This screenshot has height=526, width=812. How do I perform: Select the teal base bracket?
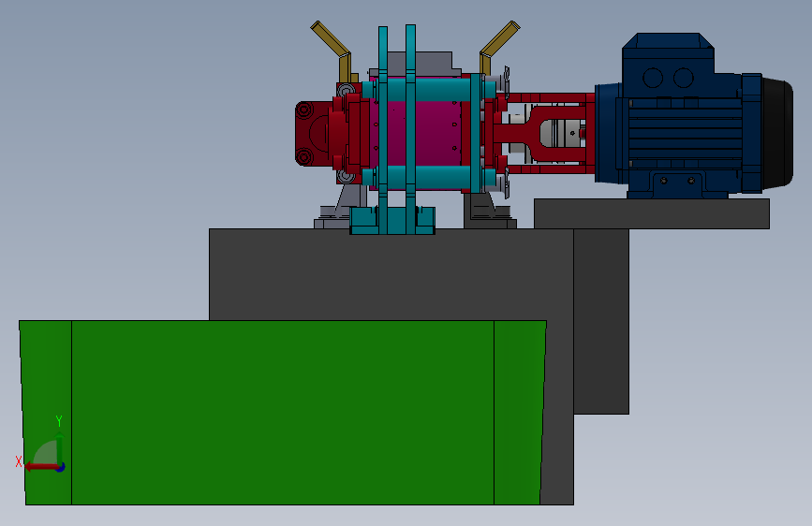392,221
